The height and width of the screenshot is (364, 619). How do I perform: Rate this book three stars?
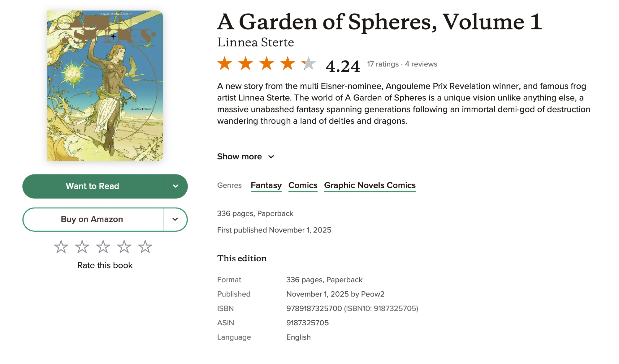coord(103,247)
